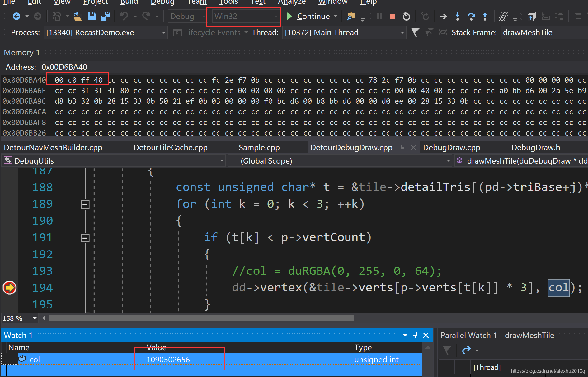Open the Debug menu
The height and width of the screenshot is (377, 588).
(162, 2)
